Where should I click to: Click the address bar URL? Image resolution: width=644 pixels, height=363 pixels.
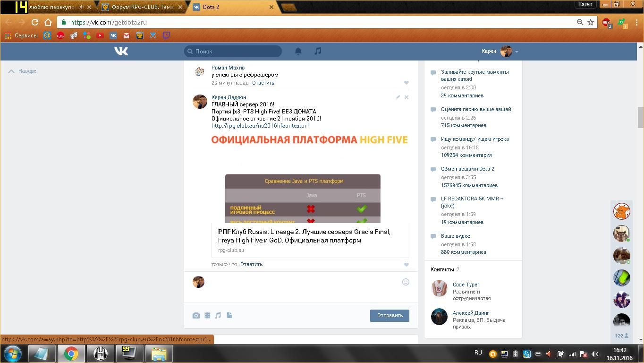click(x=109, y=22)
